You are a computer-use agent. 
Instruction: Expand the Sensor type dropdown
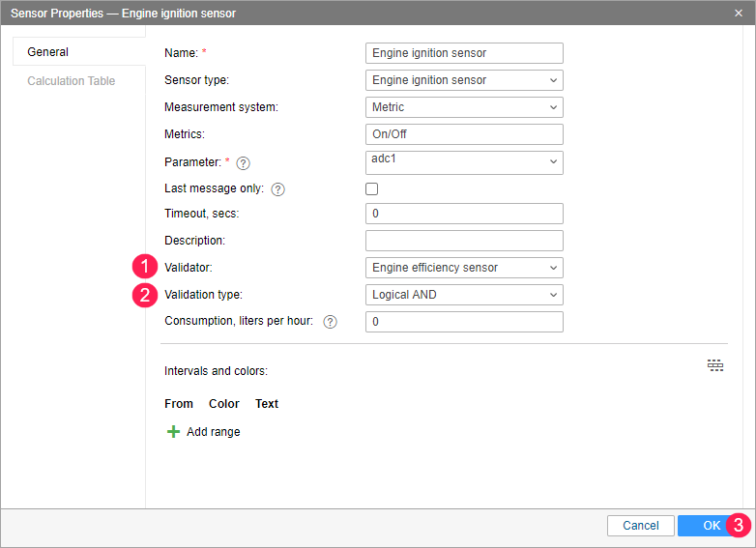point(464,80)
